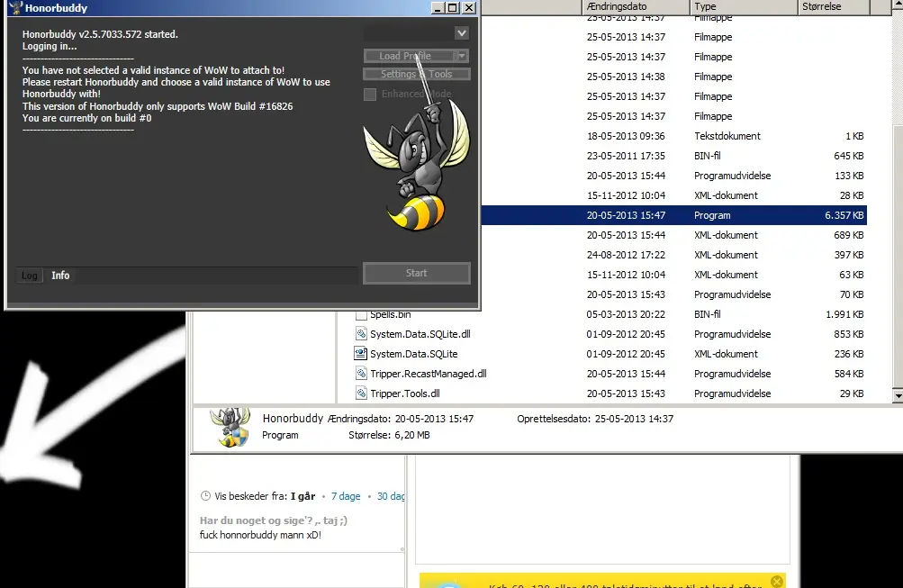Close the Honorbuddy window

(469, 7)
